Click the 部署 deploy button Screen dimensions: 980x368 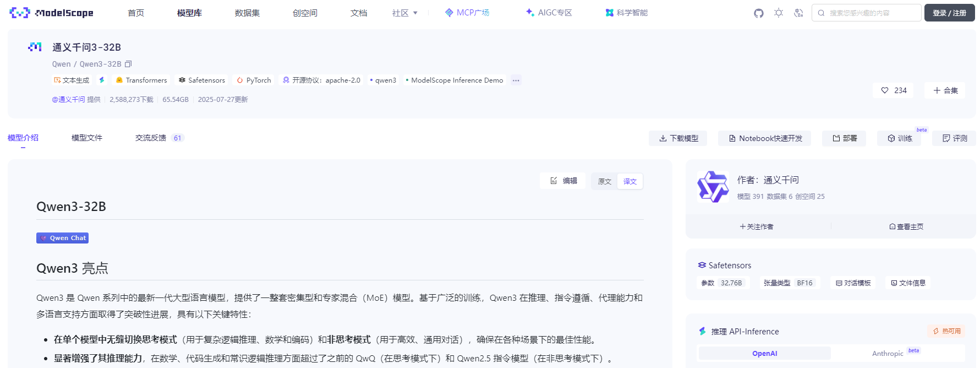844,138
